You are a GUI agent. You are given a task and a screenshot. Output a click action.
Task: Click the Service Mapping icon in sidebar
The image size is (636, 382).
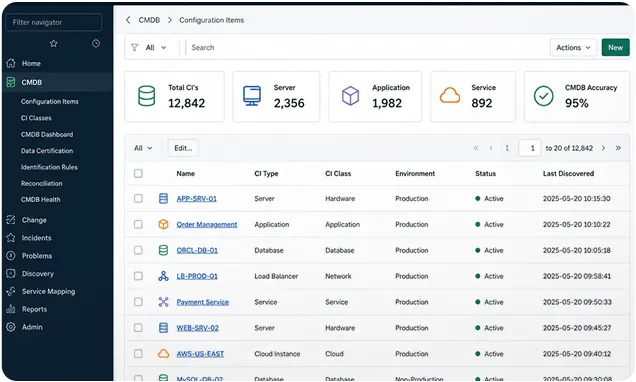[x=11, y=291]
